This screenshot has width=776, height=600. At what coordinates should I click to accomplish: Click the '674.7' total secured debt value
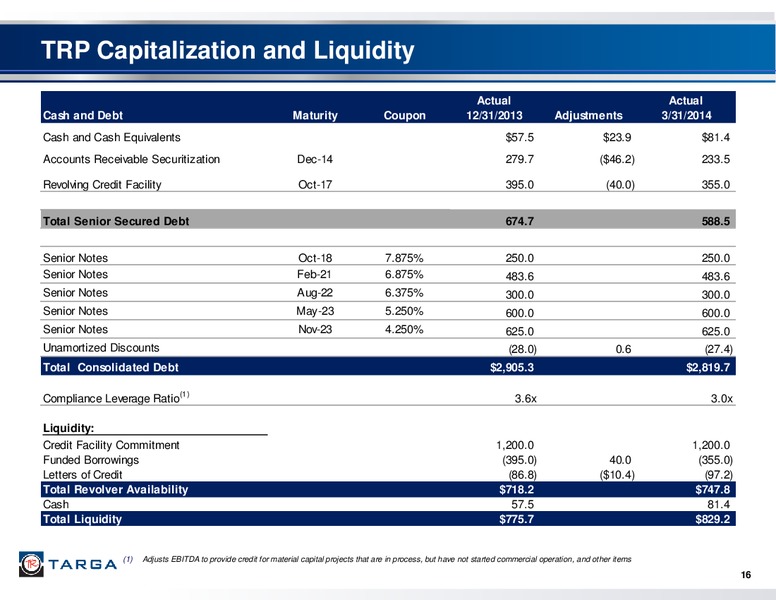coord(519,221)
